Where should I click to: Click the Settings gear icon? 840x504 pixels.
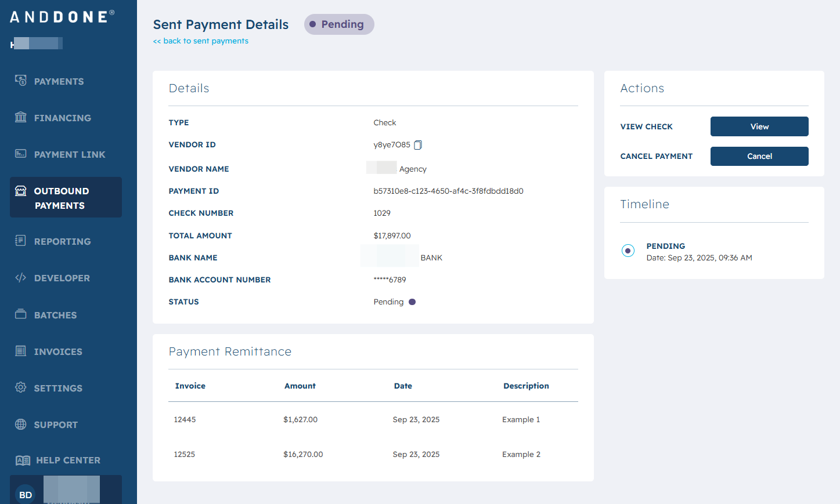coord(21,387)
